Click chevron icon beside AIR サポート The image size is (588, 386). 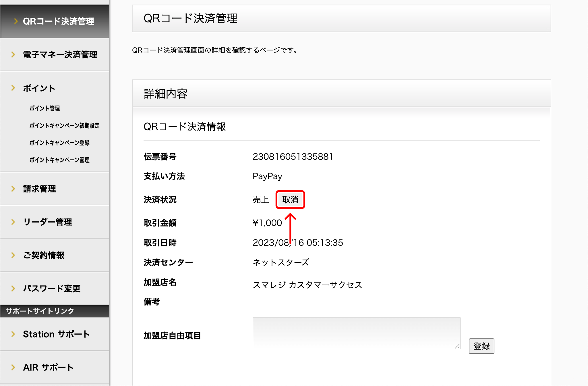coord(13,367)
